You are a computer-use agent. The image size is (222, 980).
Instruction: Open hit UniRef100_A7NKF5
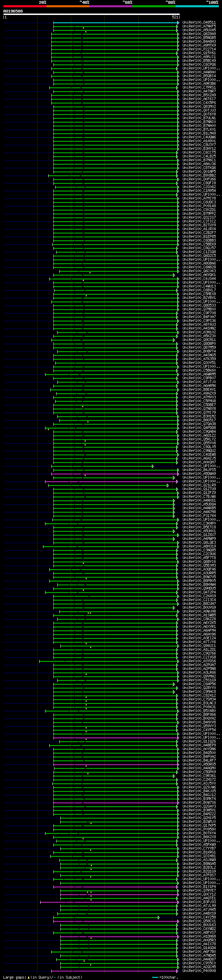tap(199, 26)
